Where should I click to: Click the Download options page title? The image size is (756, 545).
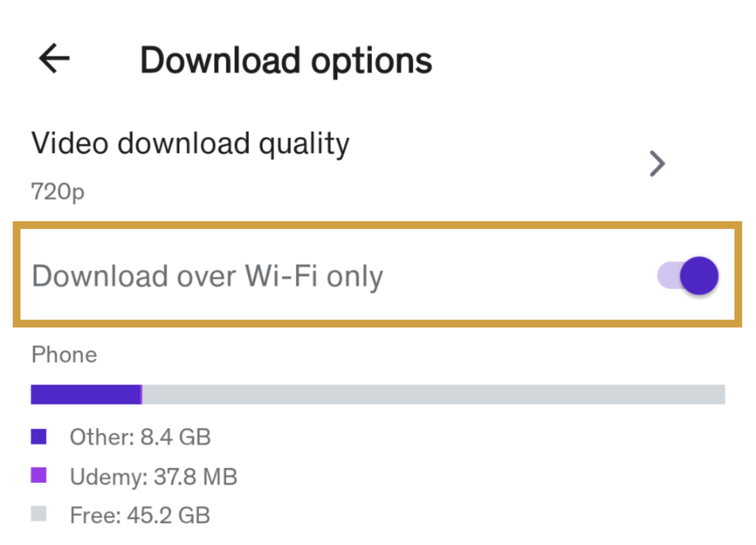[286, 61]
